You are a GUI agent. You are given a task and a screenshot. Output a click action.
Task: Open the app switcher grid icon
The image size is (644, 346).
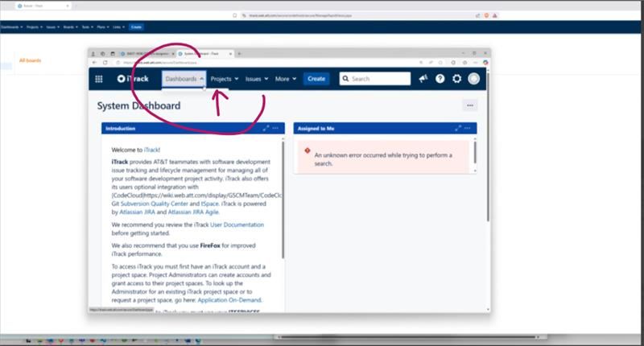click(98, 79)
